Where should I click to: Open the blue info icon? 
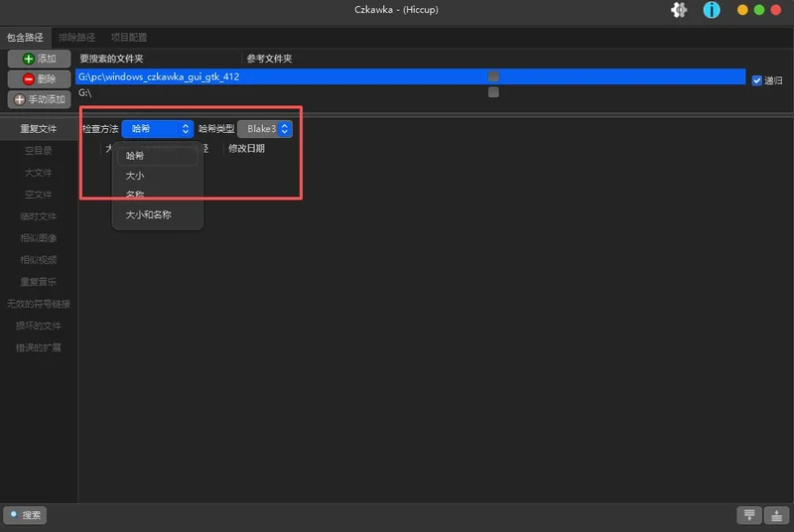tap(712, 10)
